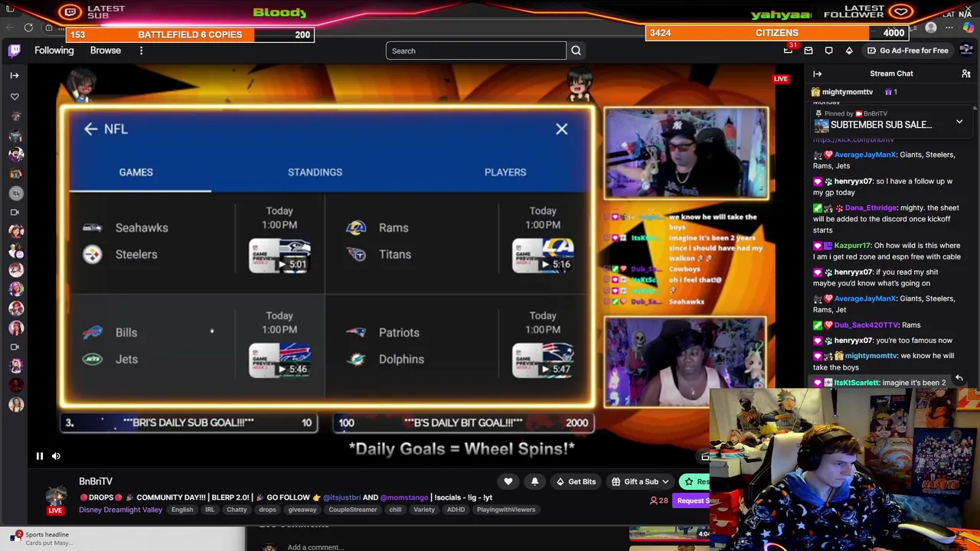Play Seahawks vs Steelers game preview video

(279, 256)
